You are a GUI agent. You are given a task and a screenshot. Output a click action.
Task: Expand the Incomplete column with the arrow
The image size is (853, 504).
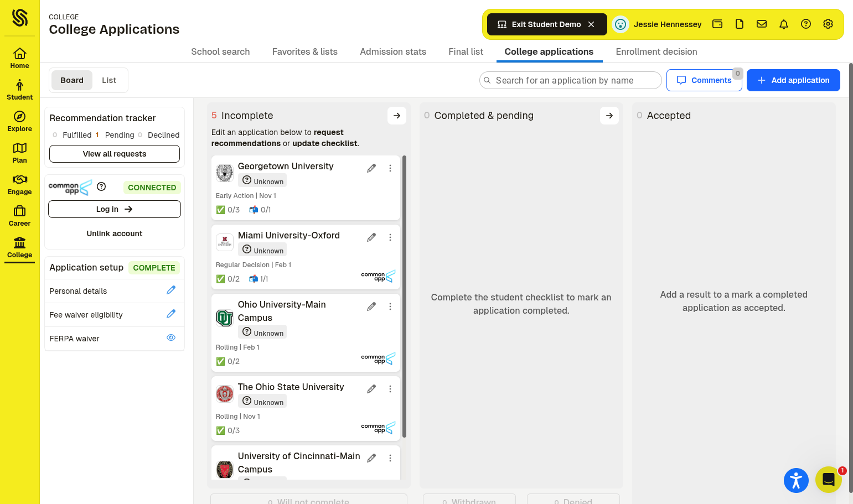(x=397, y=116)
